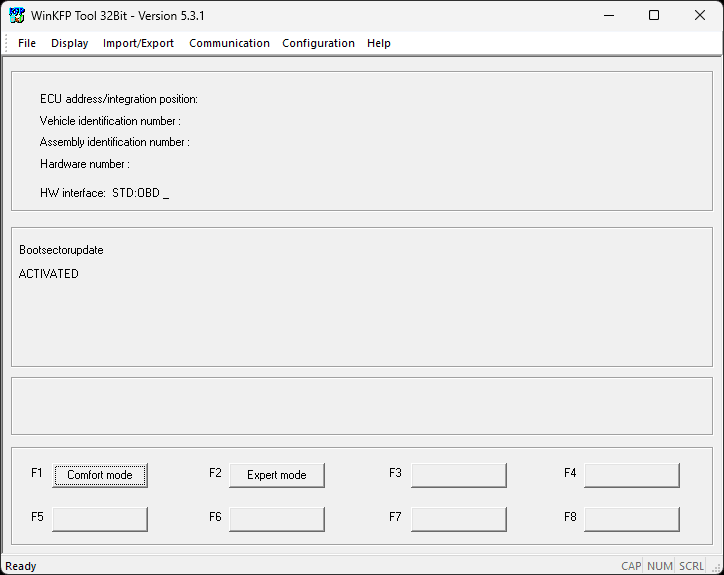Screen dimensions: 724x575
Task: Start Expert mode with the F2 button
Action: pos(277,475)
